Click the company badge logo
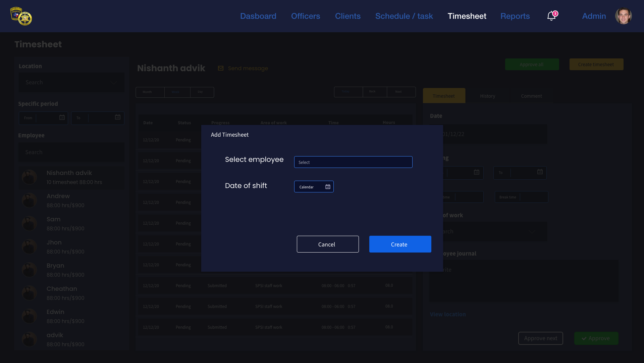 tap(21, 16)
